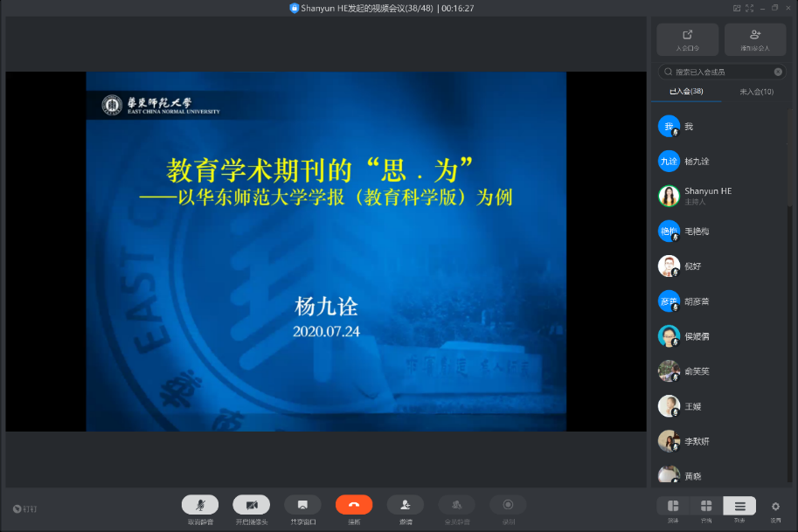This screenshot has width=798, height=532.
Task: Click the 入会口令 meeting code button
Action: point(688,39)
